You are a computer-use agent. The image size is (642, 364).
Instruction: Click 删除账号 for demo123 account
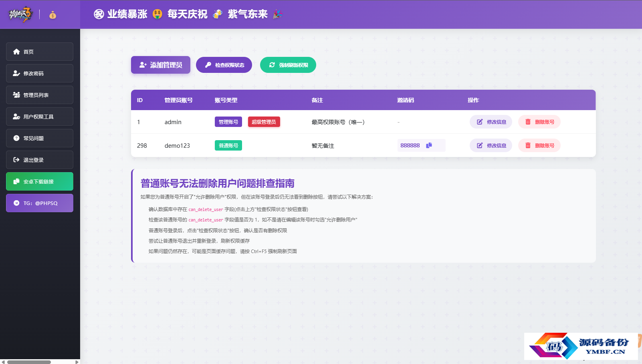[x=539, y=145]
